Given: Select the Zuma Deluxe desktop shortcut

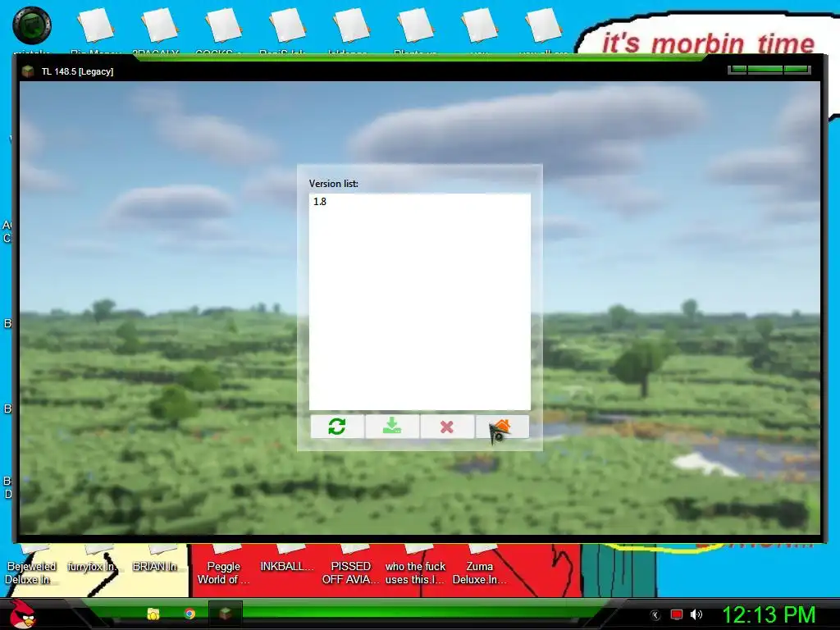Looking at the screenshot, I should pyautogui.click(x=479, y=567).
